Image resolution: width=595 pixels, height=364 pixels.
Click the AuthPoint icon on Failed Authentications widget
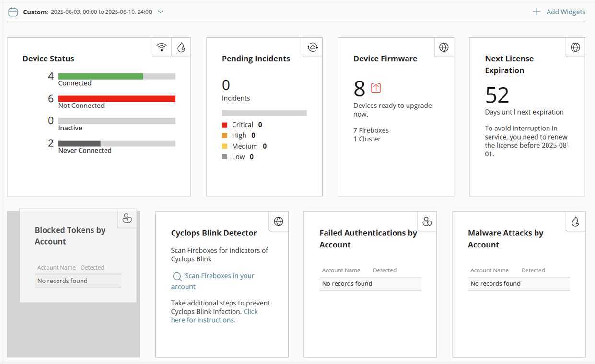[x=427, y=221]
